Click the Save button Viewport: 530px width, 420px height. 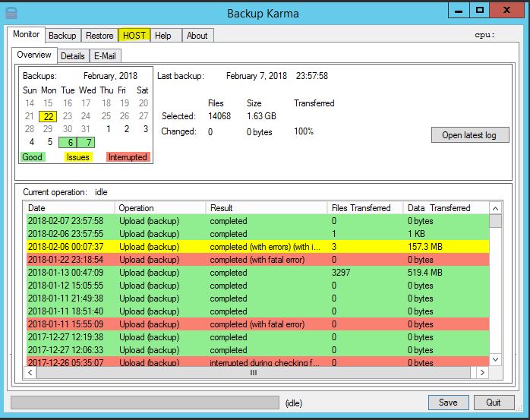coord(448,403)
